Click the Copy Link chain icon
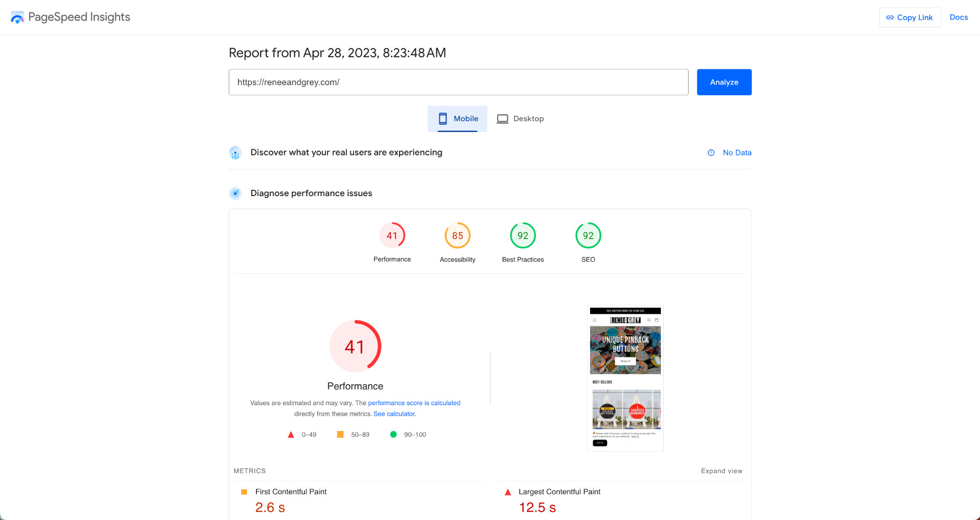 [890, 17]
